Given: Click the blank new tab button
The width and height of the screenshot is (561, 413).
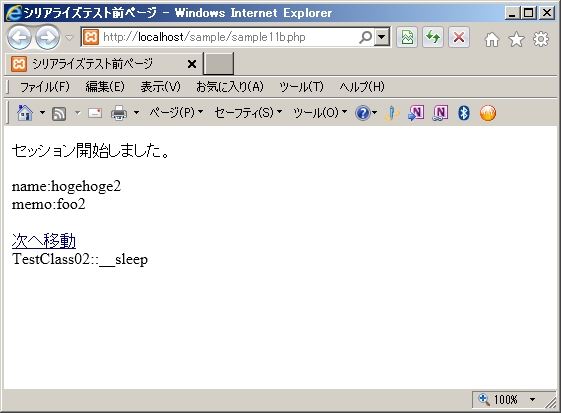Looking at the screenshot, I should click(219, 63).
